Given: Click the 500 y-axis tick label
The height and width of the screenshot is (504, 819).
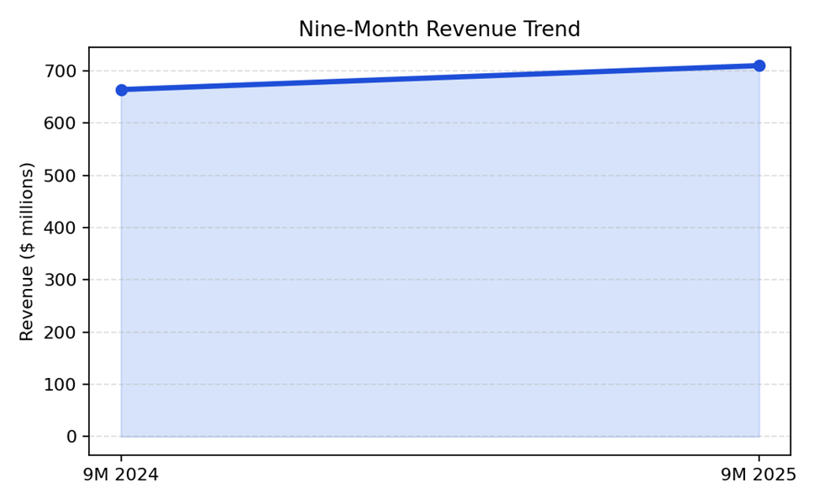Looking at the screenshot, I should point(60,176).
